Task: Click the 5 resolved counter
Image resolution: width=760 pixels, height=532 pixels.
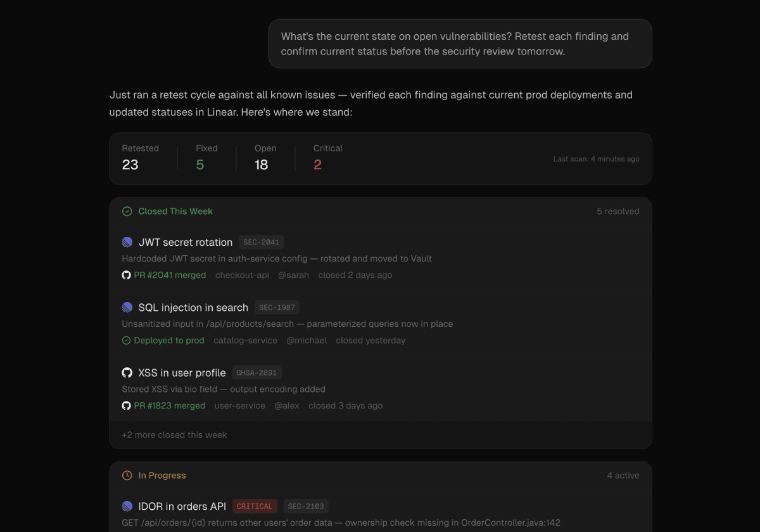Action: (618, 211)
